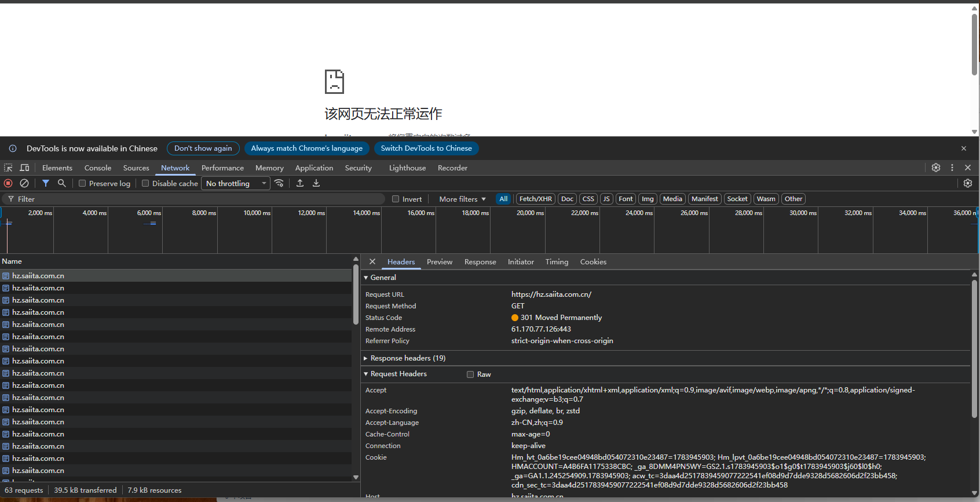Enable the Disable cache checkbox

click(x=145, y=183)
